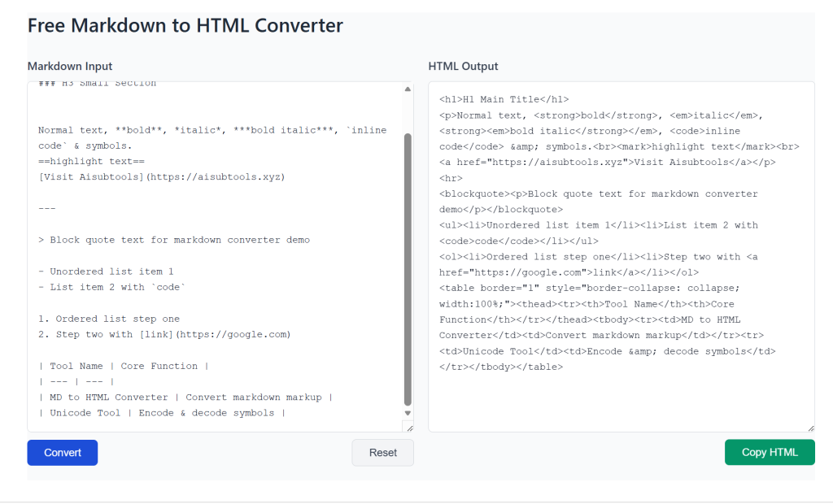833x504 pixels.
Task: Click the scroll down arrow in Markdown Input
Action: (x=408, y=413)
